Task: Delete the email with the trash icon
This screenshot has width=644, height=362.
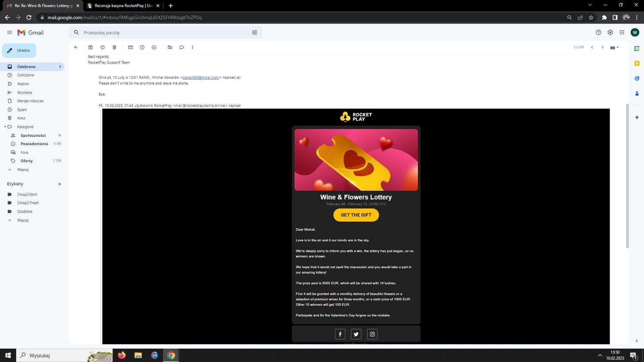Action: pos(114,47)
